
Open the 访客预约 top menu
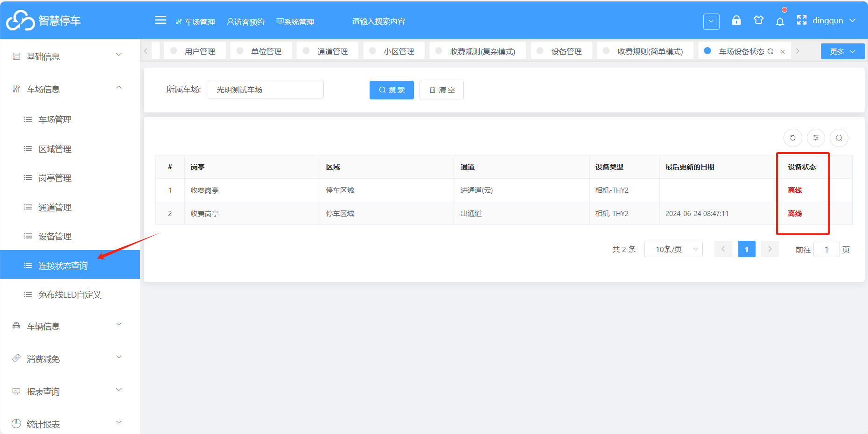tap(245, 21)
